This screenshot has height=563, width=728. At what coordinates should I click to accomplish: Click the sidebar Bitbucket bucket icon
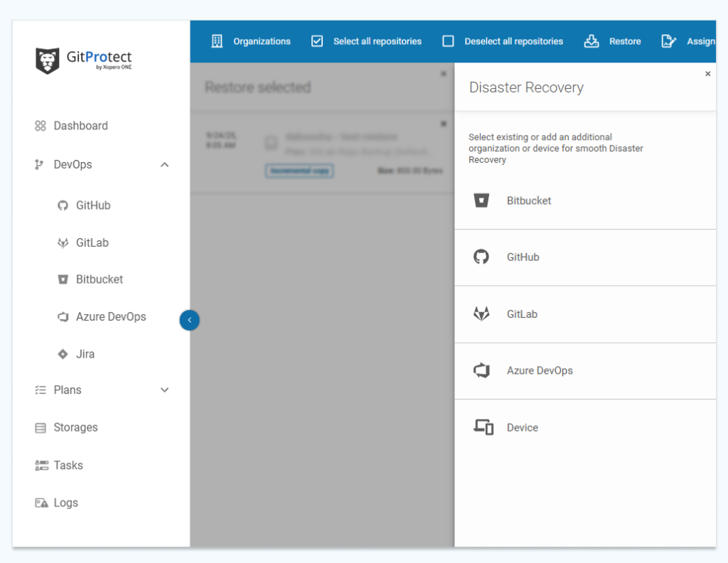click(x=63, y=279)
